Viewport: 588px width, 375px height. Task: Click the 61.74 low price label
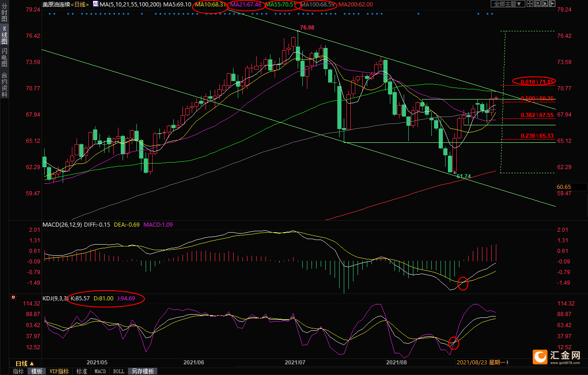coord(464,176)
